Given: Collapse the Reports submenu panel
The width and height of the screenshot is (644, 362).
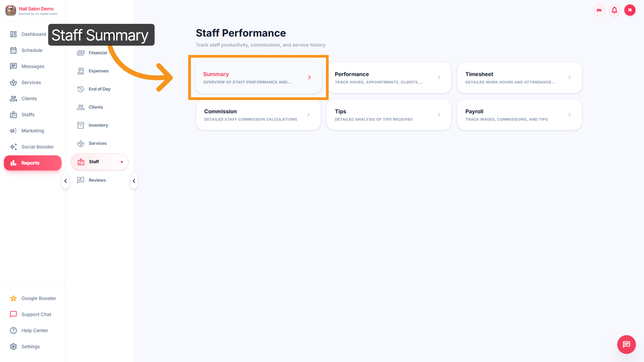Looking at the screenshot, I should (134, 181).
